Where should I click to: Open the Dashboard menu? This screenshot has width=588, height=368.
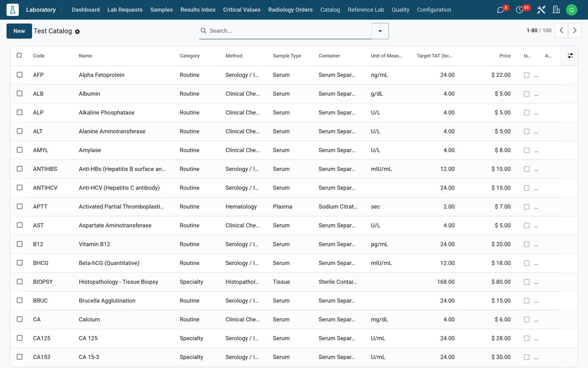[86, 10]
